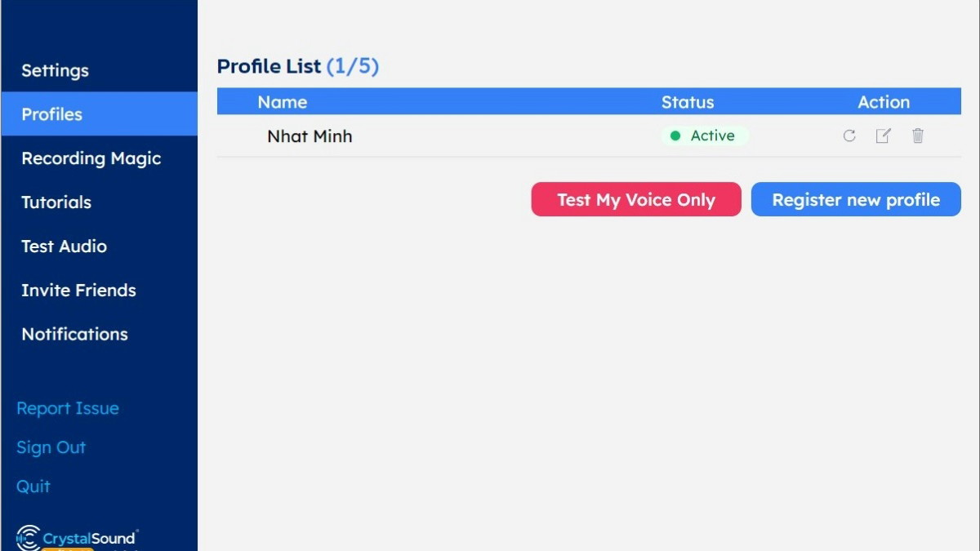Open Recording Magic section
Image resolution: width=980 pixels, height=551 pixels.
[91, 158]
